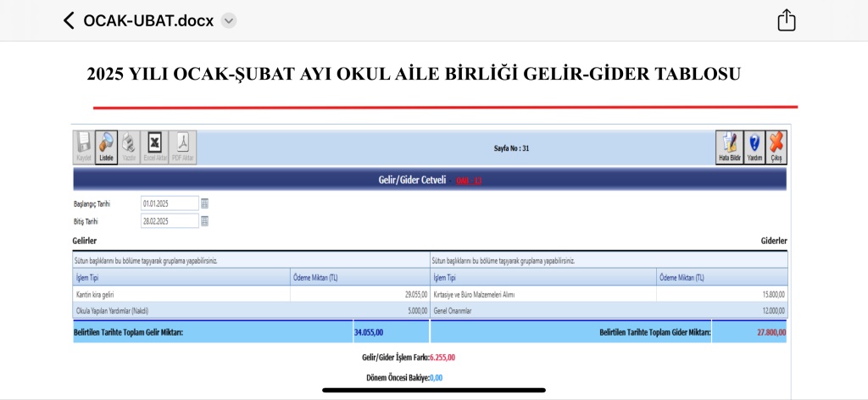This screenshot has height=400, width=868.
Task: Open calendar picker for Bitiş Tarihi
Action: click(204, 221)
